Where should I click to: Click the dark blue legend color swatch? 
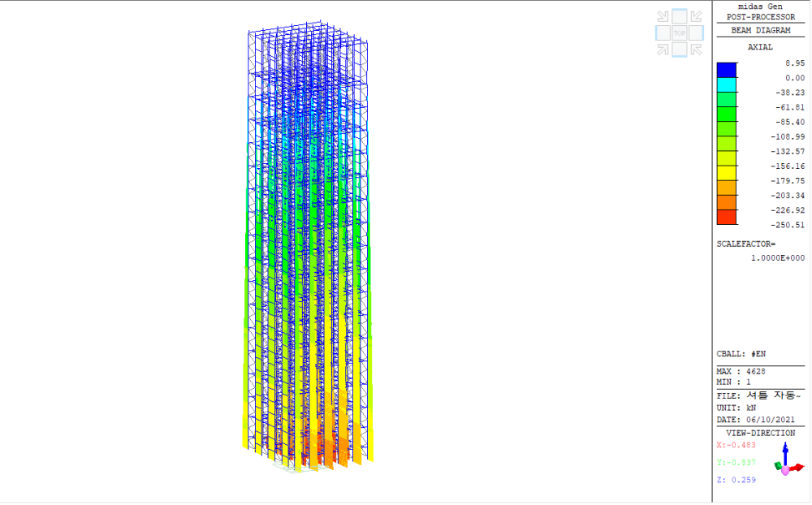[727, 71]
